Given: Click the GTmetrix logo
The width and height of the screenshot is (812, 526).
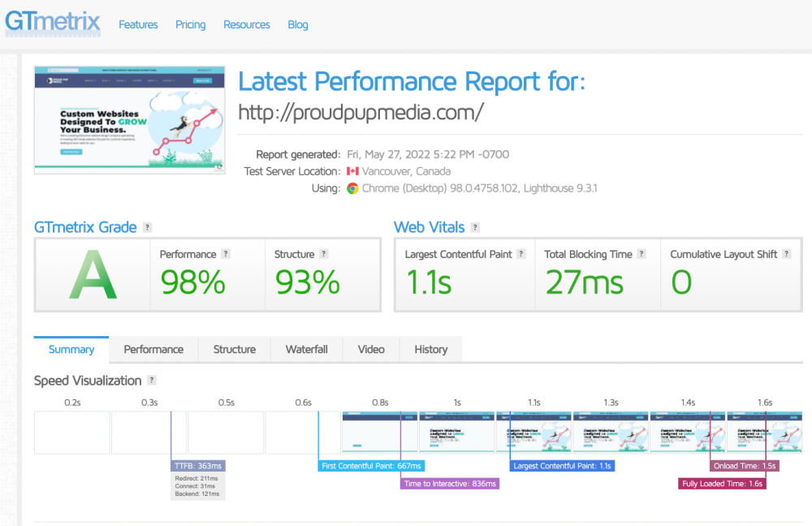Looking at the screenshot, I should click(x=52, y=22).
